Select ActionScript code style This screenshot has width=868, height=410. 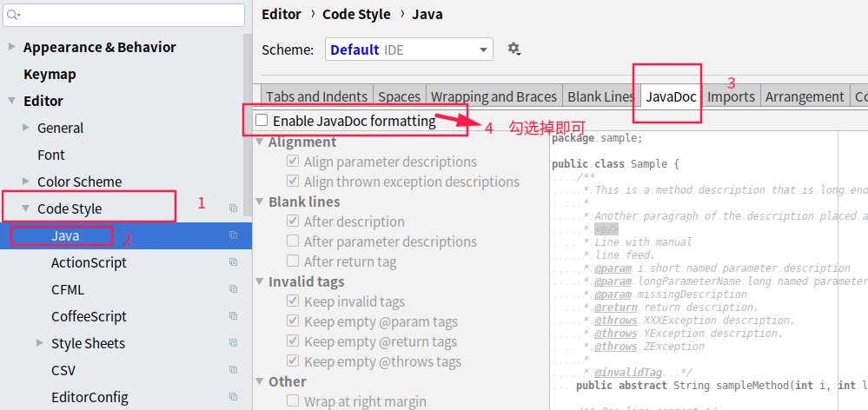(x=89, y=262)
